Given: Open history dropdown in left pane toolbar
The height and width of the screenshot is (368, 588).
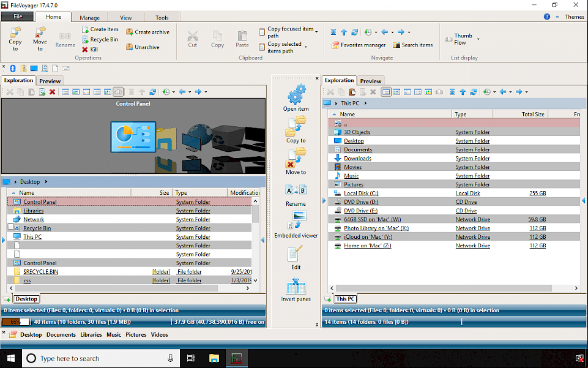Looking at the screenshot, I should coord(174,92).
